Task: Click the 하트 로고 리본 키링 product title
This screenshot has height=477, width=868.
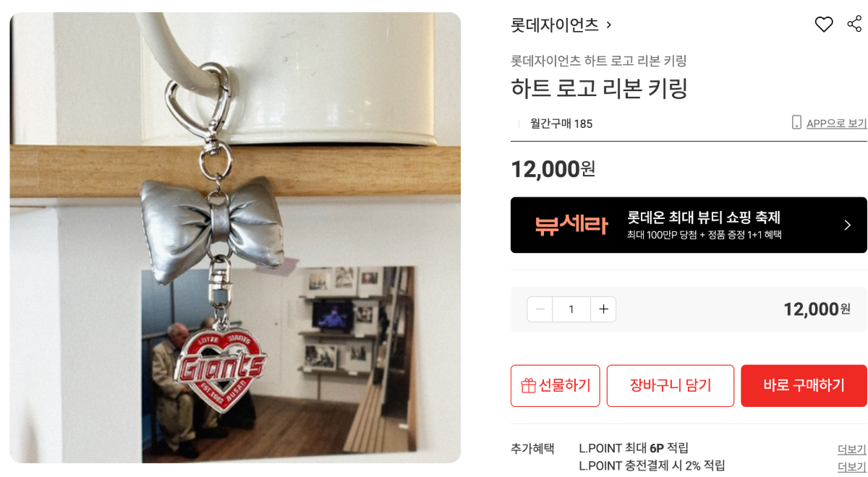Action: pos(599,88)
